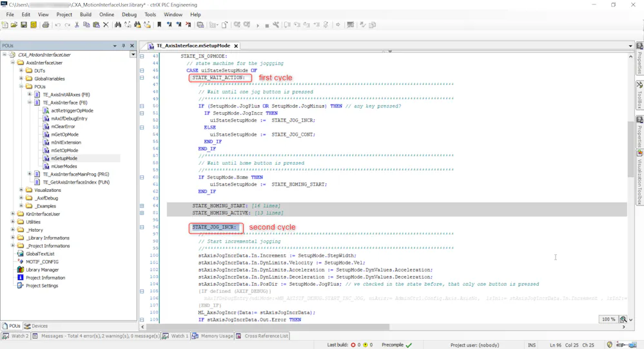The width and height of the screenshot is (644, 349).
Task: Open the Online menu
Action: tap(107, 14)
